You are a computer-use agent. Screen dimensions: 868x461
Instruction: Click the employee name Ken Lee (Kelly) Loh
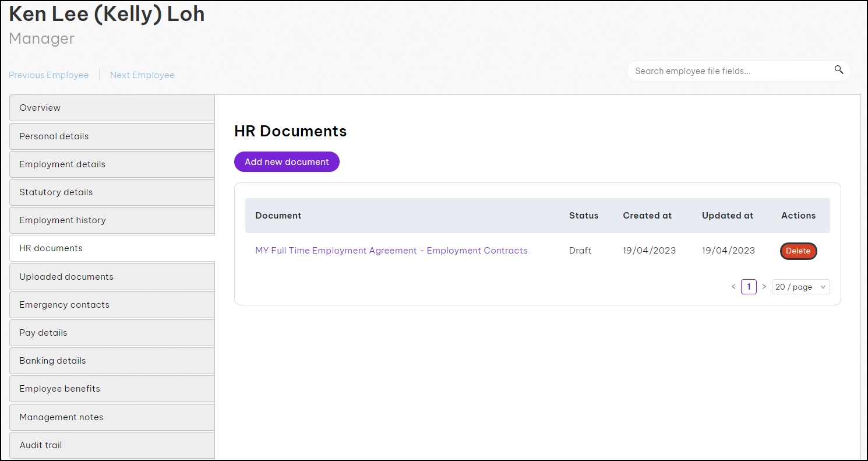107,14
